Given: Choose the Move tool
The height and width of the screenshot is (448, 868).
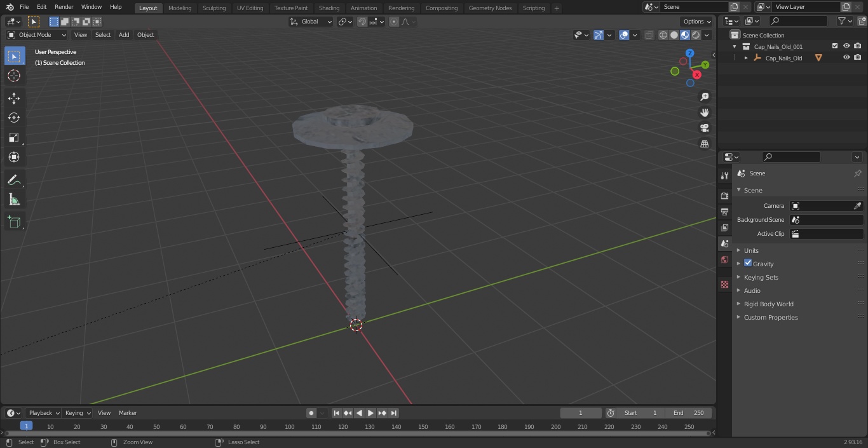Looking at the screenshot, I should coord(14,98).
